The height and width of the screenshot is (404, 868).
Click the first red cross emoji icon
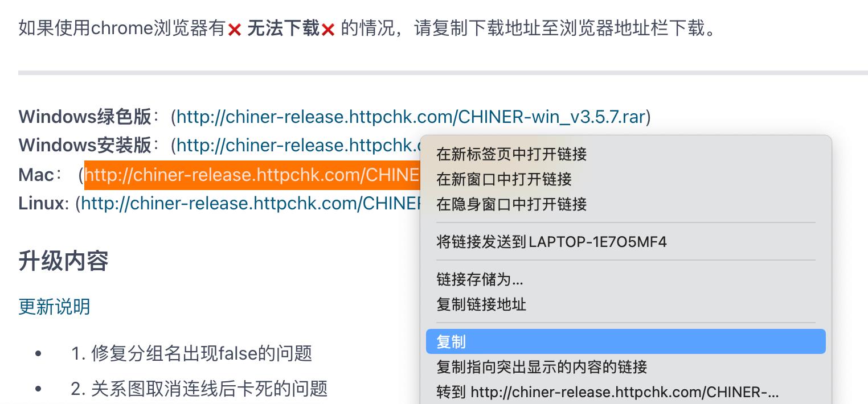pyautogui.click(x=234, y=30)
